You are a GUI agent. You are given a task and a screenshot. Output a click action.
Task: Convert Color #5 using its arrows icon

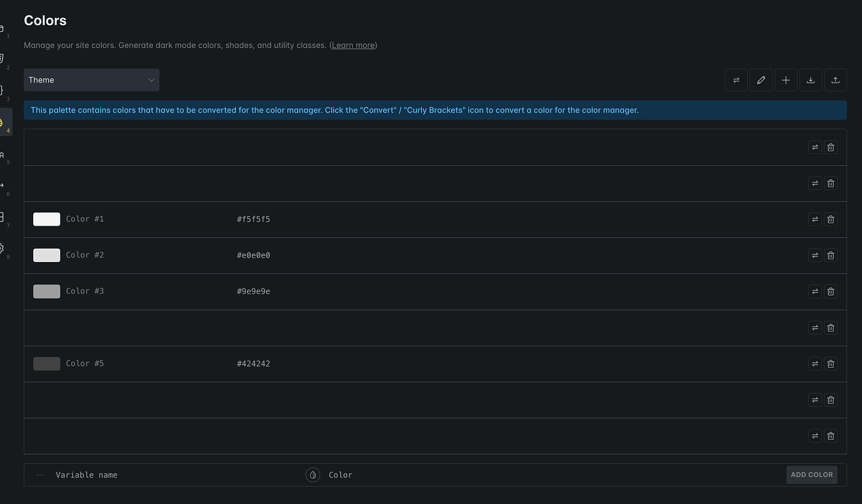(814, 363)
